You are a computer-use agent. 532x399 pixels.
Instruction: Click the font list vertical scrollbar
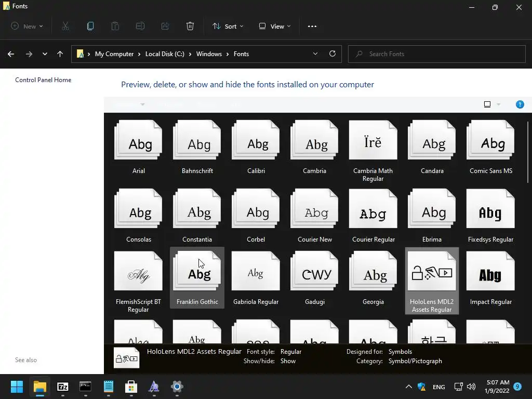point(528,153)
